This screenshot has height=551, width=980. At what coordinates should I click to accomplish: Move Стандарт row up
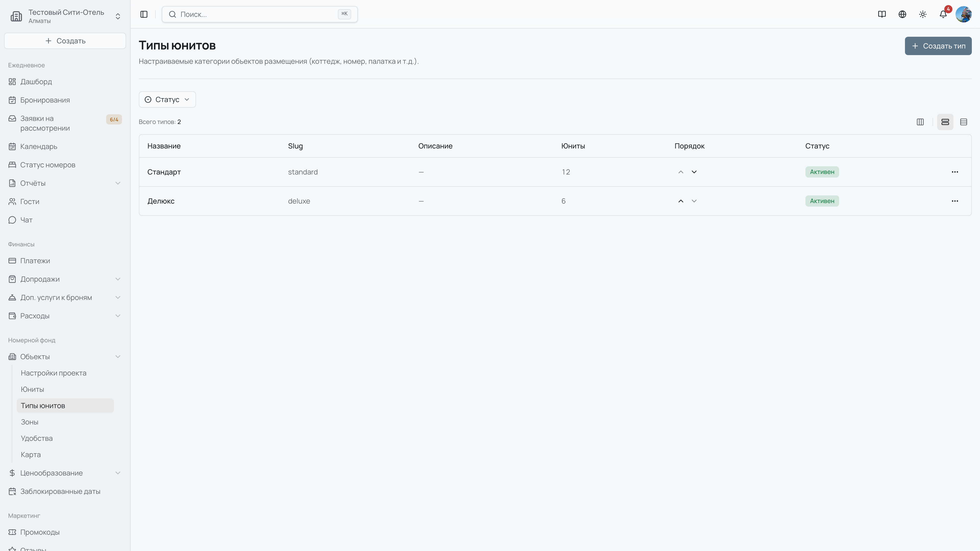(x=681, y=172)
